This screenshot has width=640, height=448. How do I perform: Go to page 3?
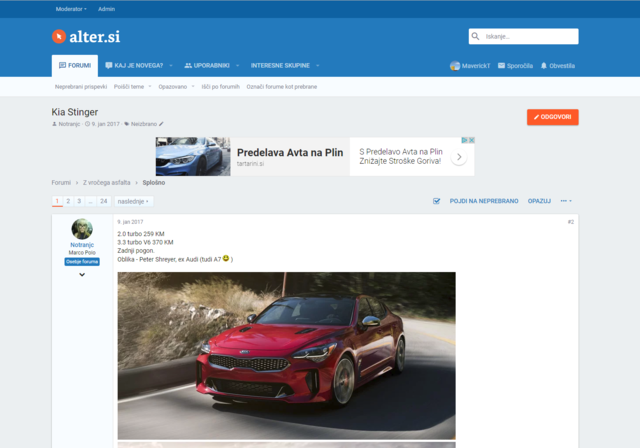pyautogui.click(x=79, y=201)
